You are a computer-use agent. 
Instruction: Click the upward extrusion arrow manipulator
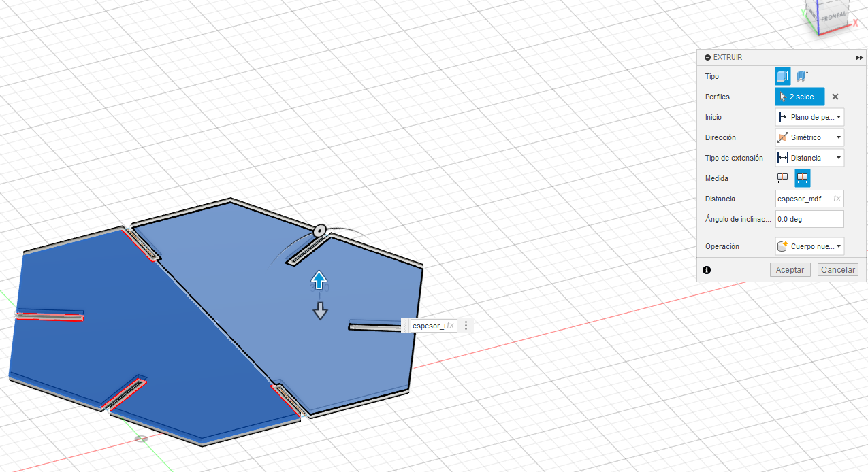[x=319, y=280]
